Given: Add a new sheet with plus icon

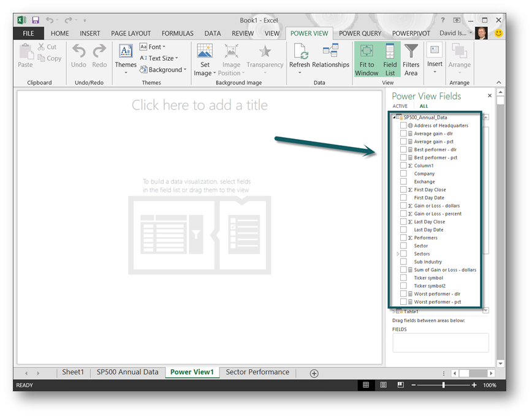Looking at the screenshot, I should (x=314, y=374).
